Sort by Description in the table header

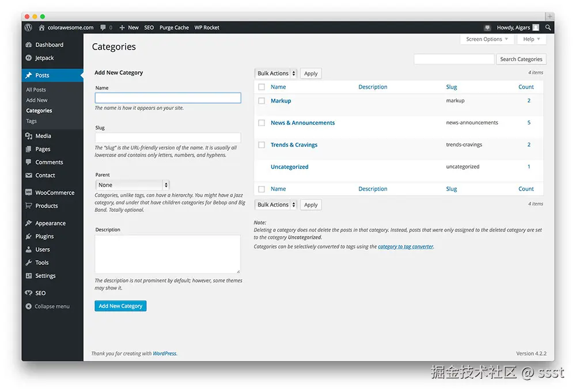[373, 87]
